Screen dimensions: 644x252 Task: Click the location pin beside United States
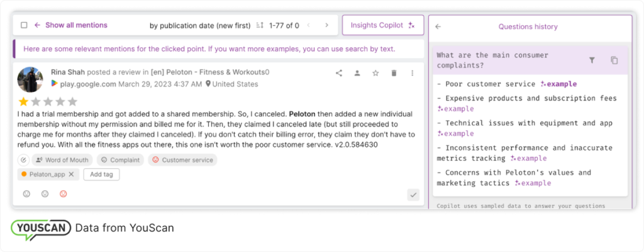point(208,84)
